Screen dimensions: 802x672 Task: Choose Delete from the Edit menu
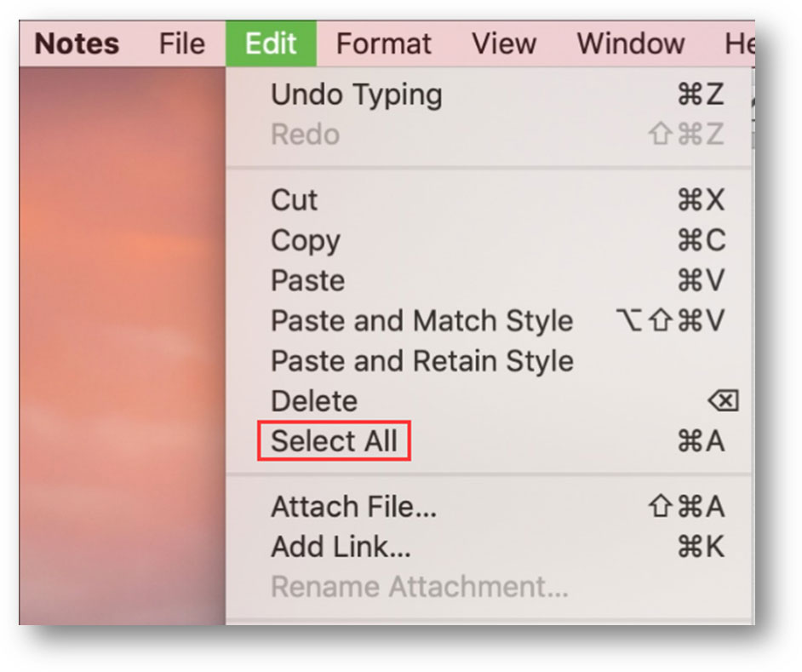click(x=315, y=400)
